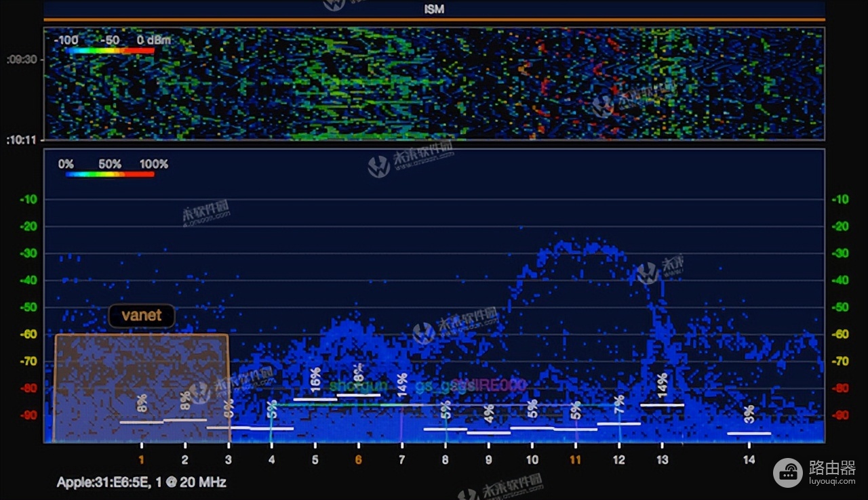Click the 14% utilization label for channel 13

tap(663, 385)
